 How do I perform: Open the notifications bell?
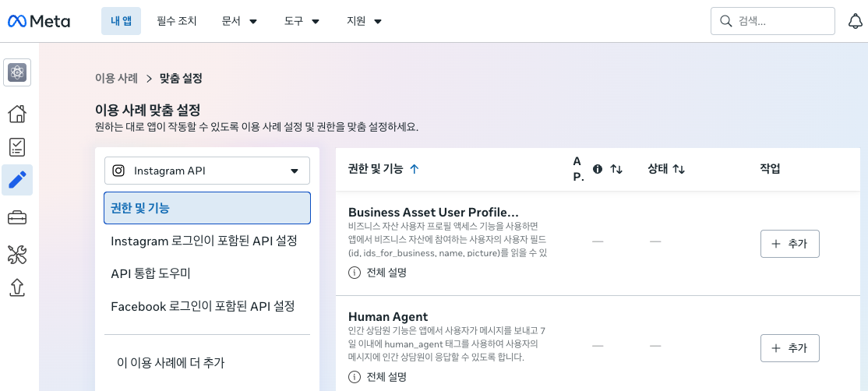[856, 21]
